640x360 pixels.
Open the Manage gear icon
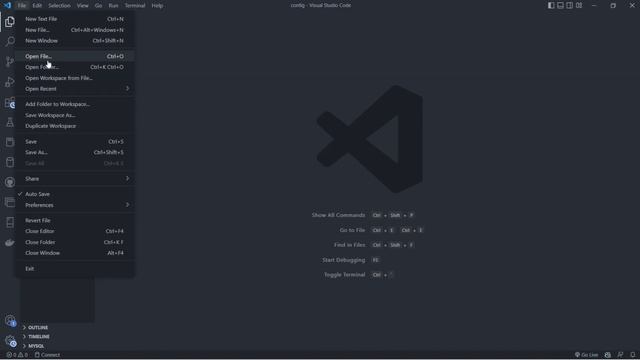coord(10,340)
